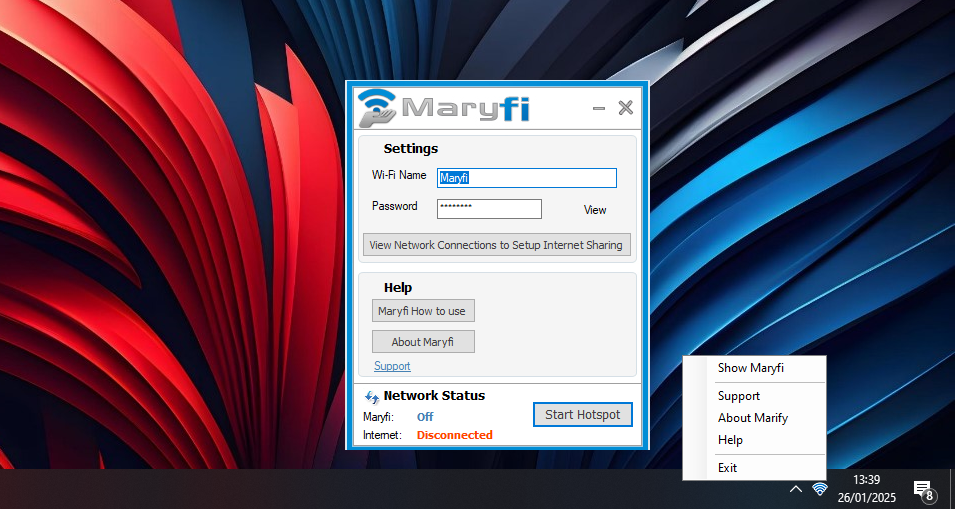Image resolution: width=955 pixels, height=509 pixels.
Task: Click the Password input field
Action: click(489, 209)
